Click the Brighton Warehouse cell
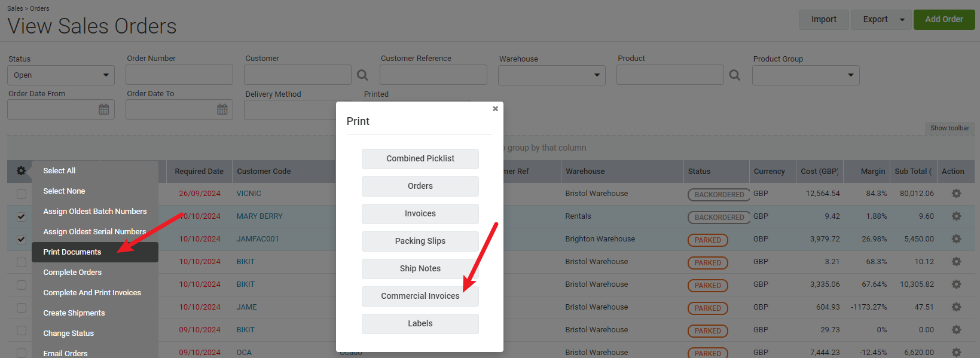This screenshot has width=980, height=358. click(x=600, y=239)
